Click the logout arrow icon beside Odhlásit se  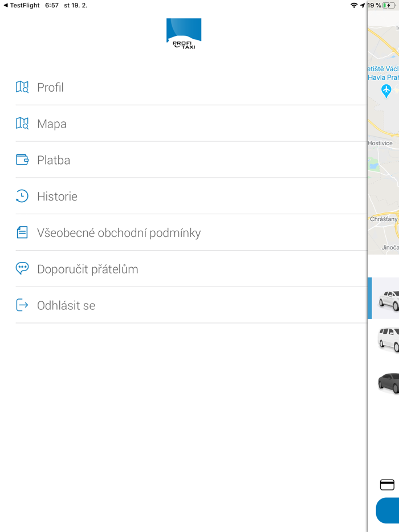point(22,305)
